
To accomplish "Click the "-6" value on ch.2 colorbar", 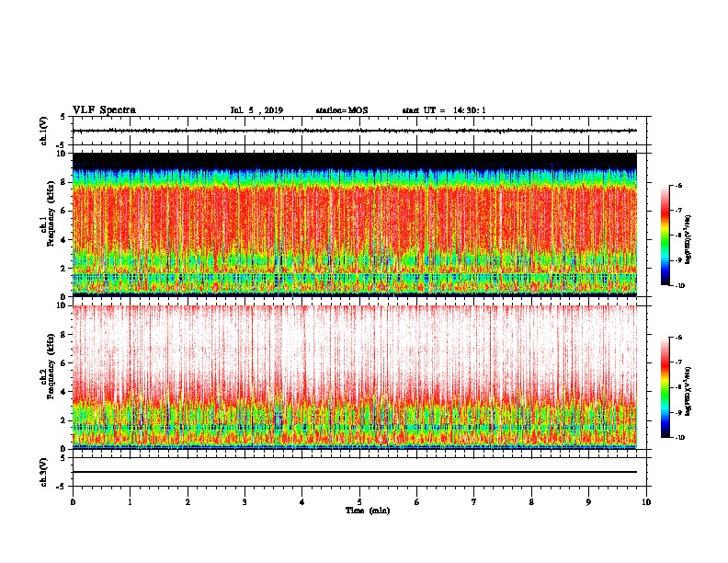I will pos(679,338).
